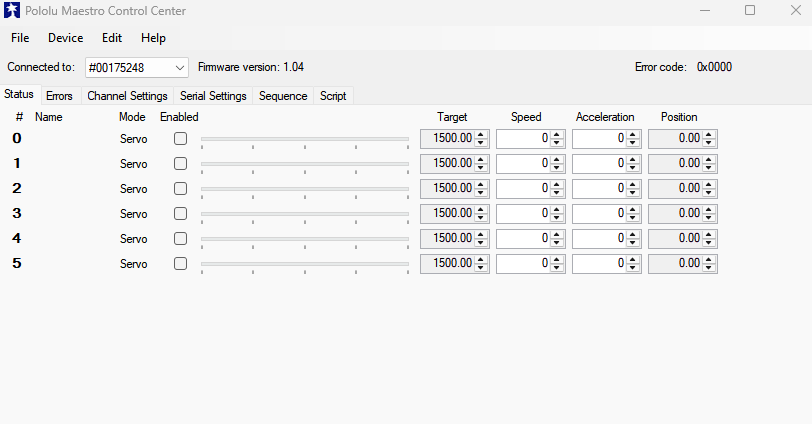
Task: Click the Pololu app icon in title bar
Action: pos(11,10)
